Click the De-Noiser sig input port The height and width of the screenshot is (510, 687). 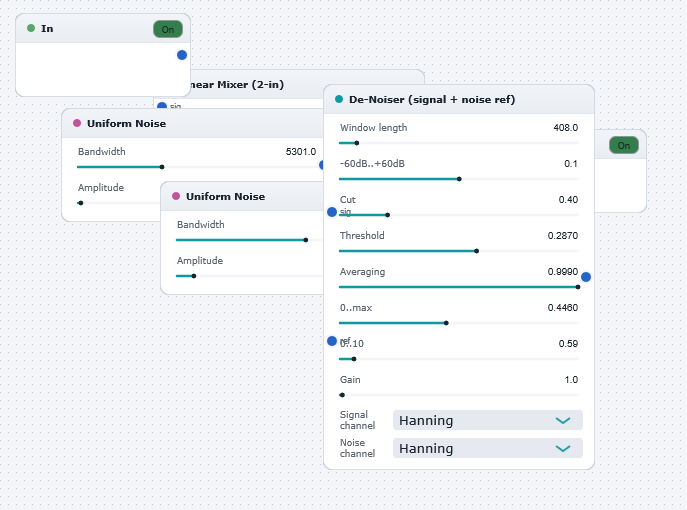click(332, 212)
